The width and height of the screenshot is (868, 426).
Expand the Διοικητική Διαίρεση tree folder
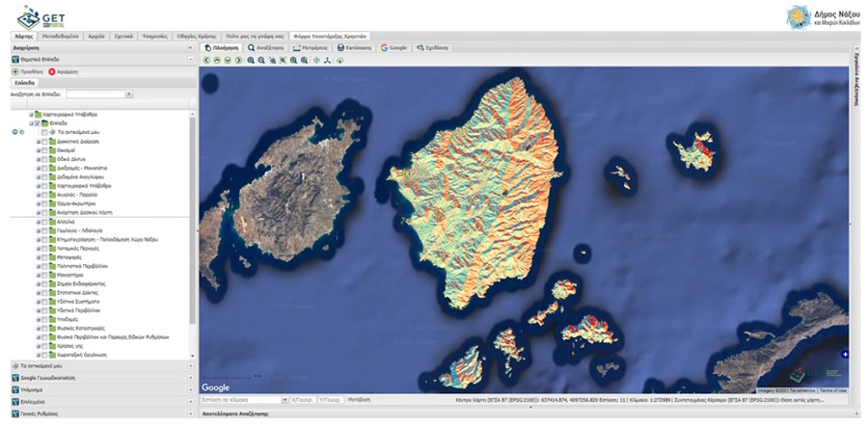click(38, 142)
